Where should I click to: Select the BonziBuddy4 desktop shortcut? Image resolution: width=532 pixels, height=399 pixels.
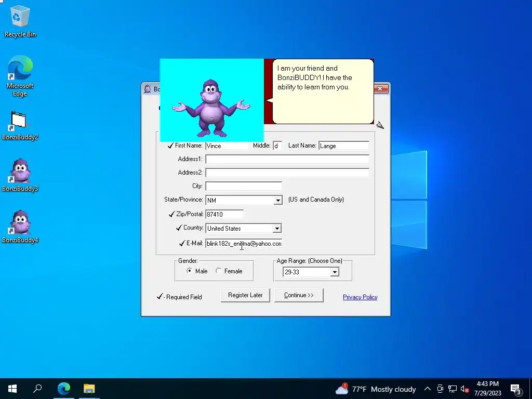(x=20, y=227)
